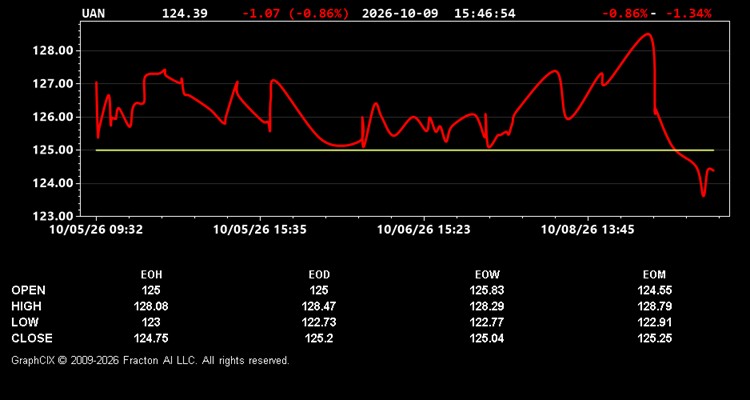Click the EOW open value 125.83
Viewport: 750px width, 400px height.
tap(487, 290)
